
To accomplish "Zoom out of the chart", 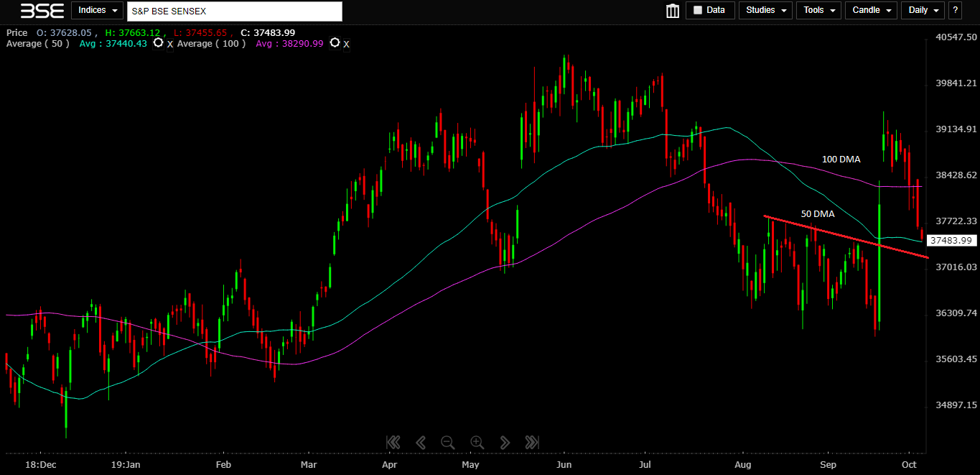I will (447, 443).
